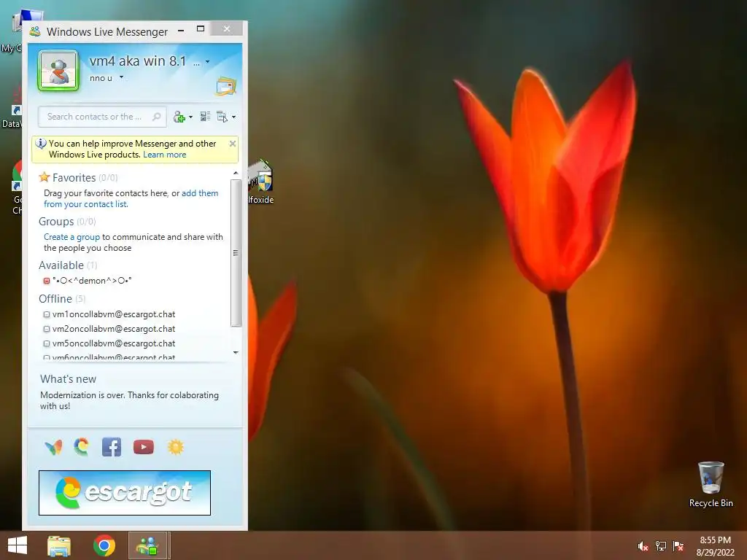
Task: Launch Google Chrome from the taskbar
Action: [x=104, y=545]
